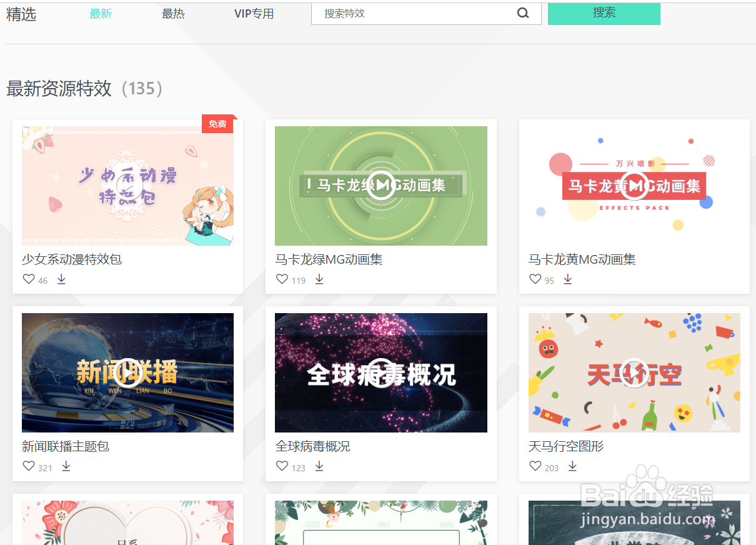Screen dimensions: 756x545
Task: Click the like count 203
Action: (552, 467)
